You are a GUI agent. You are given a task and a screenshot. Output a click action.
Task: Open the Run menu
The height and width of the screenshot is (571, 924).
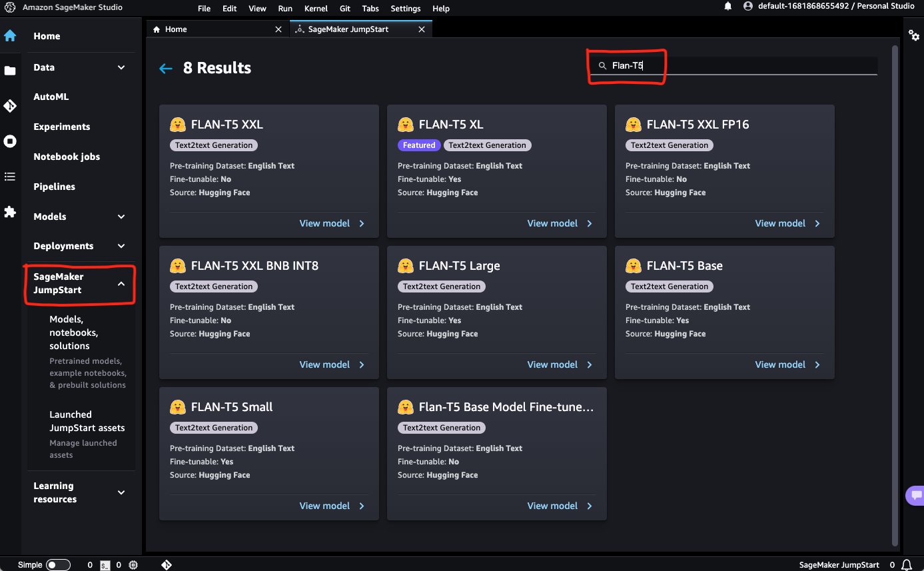tap(285, 9)
